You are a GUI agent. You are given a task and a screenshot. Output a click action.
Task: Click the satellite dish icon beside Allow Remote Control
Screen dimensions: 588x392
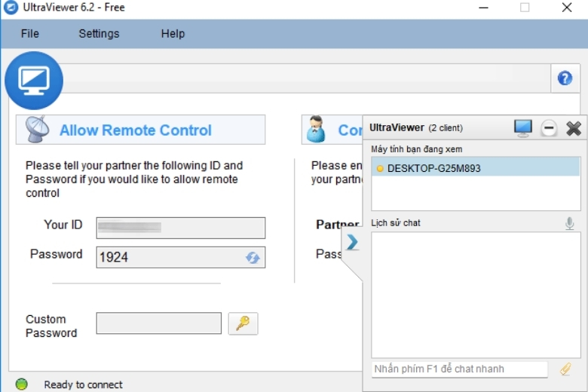(37, 130)
